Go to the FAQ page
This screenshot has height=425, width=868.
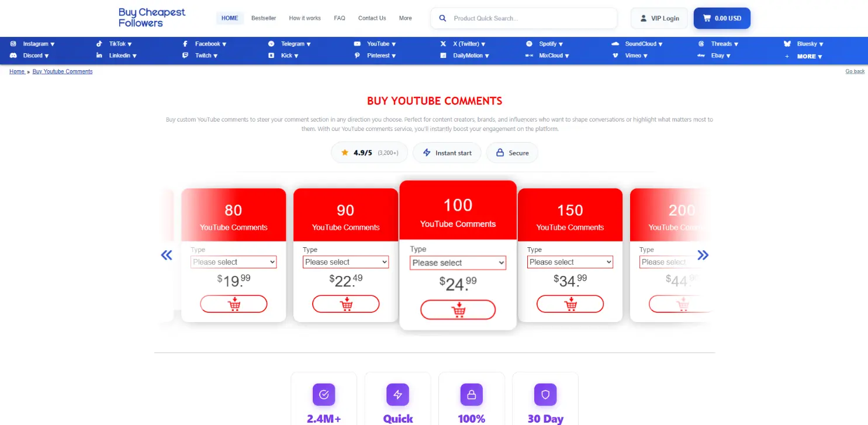click(x=340, y=18)
